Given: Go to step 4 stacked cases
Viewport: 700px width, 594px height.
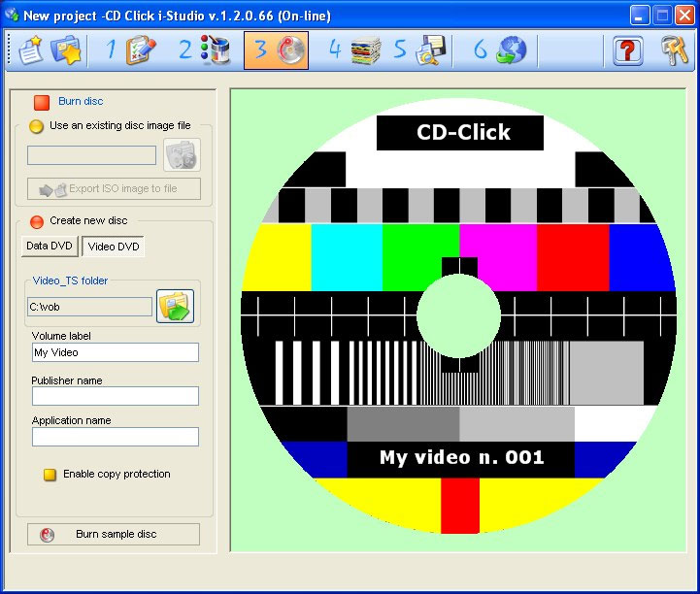Looking at the screenshot, I should point(355,49).
